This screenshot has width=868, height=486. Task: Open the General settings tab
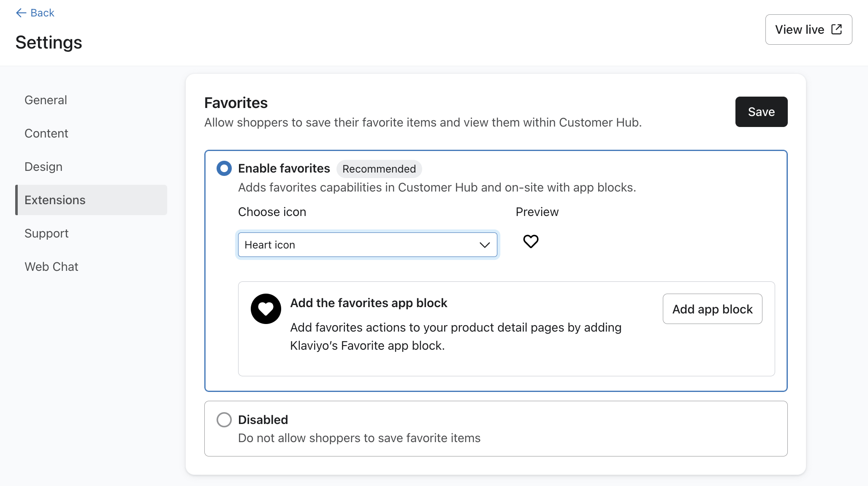click(x=45, y=100)
